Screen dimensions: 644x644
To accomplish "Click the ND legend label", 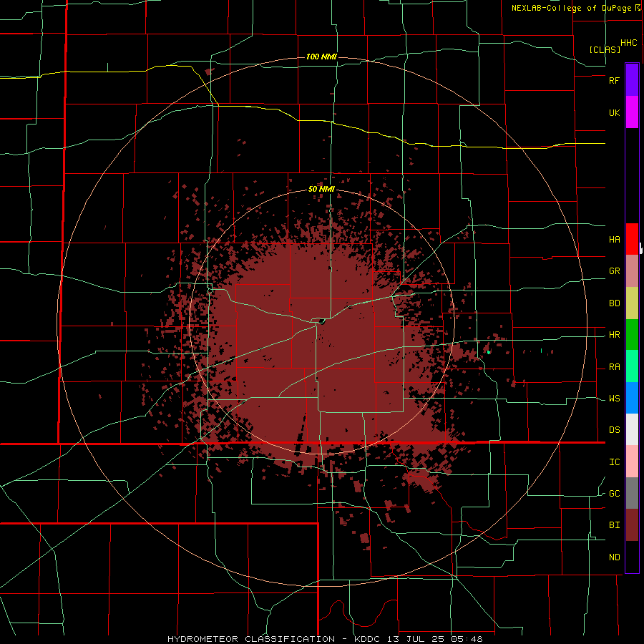I will (614, 557).
